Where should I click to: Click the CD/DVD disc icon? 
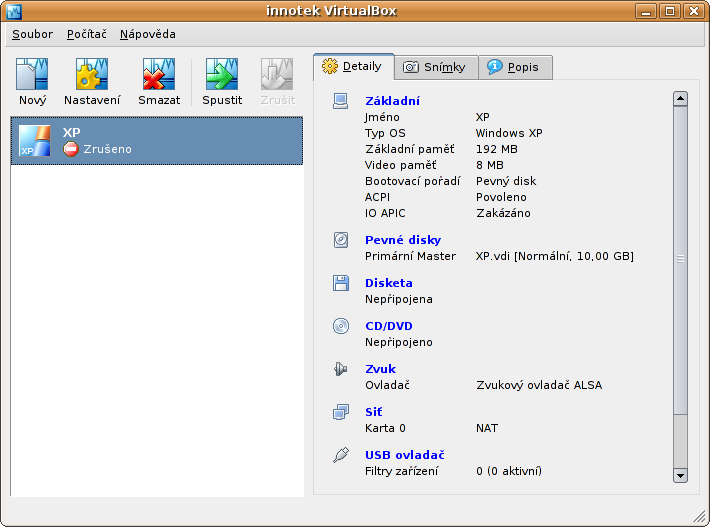coord(341,326)
